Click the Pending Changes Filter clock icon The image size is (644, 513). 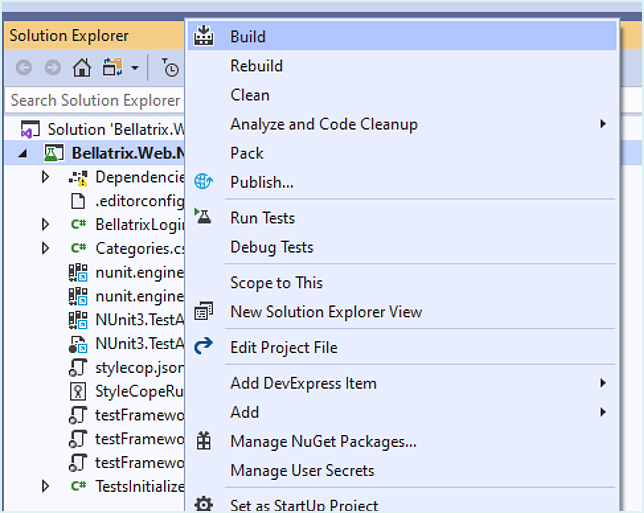pyautogui.click(x=170, y=67)
